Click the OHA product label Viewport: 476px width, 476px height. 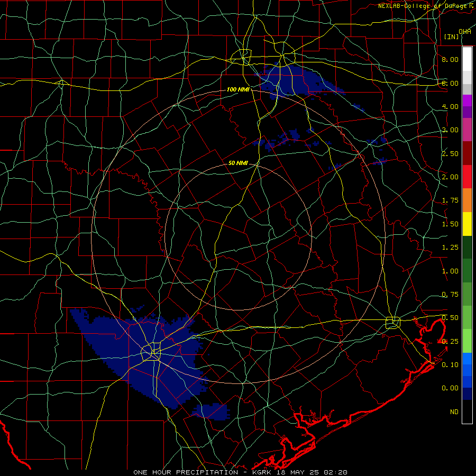(465, 31)
